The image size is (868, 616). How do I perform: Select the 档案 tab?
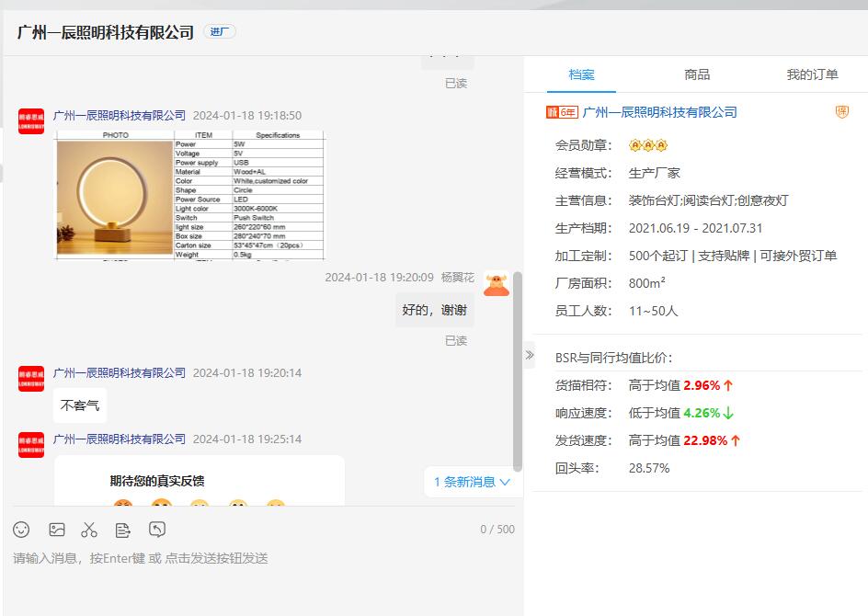[x=581, y=74]
